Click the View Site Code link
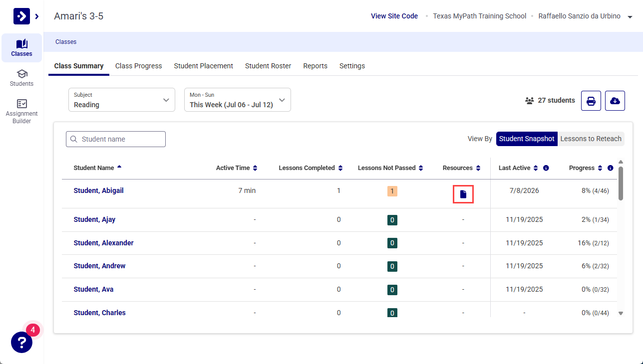This screenshot has height=364, width=643. (394, 16)
